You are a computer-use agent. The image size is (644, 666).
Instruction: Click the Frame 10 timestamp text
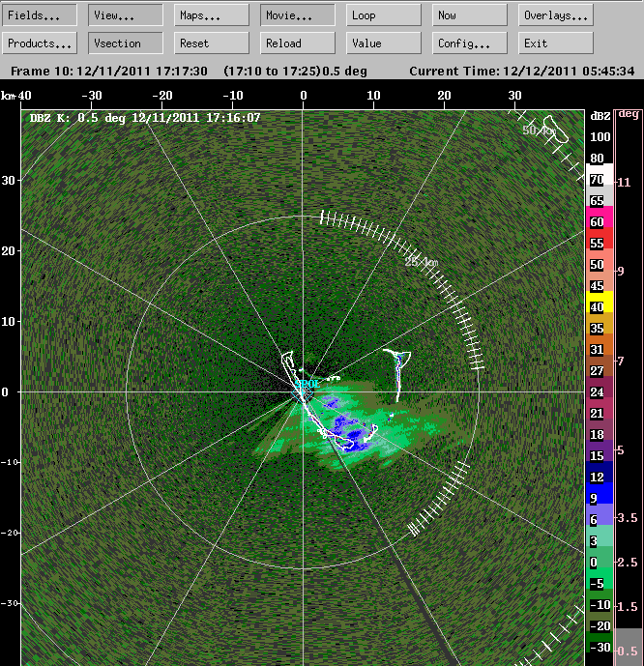click(109, 71)
